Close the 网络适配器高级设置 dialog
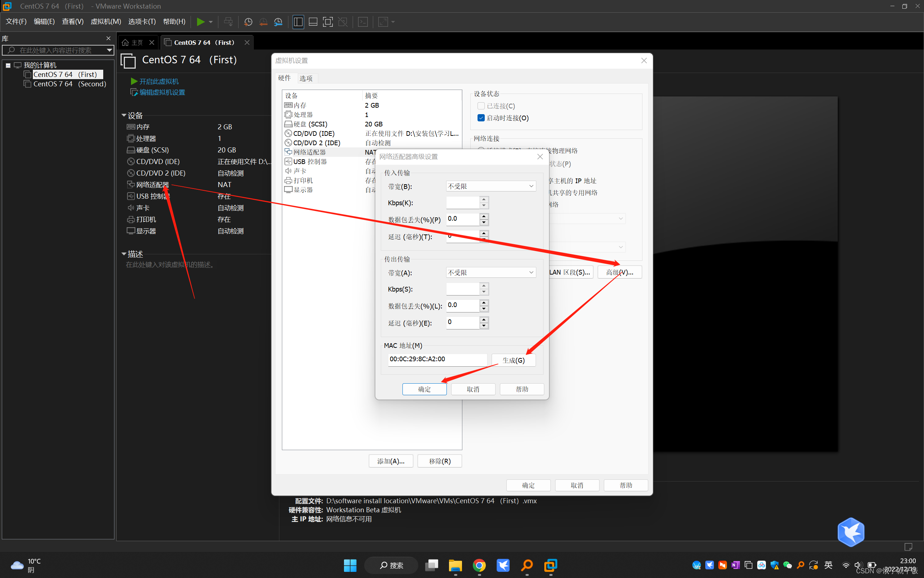This screenshot has height=578, width=924. 540,157
